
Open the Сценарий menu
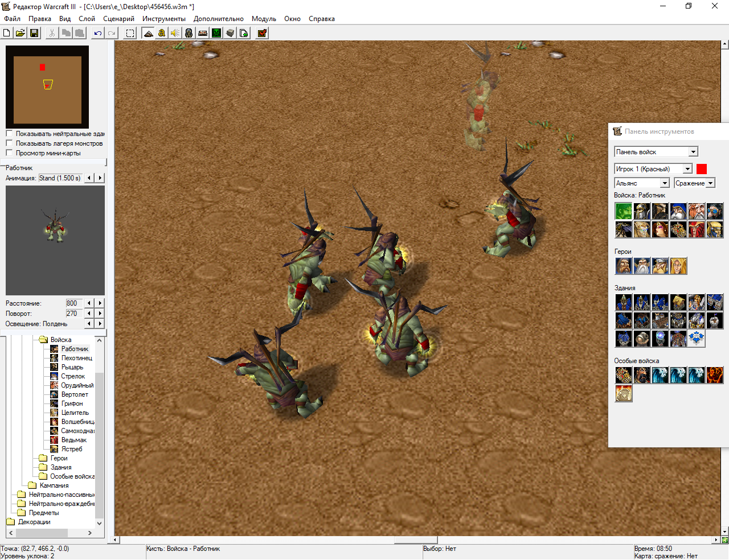[118, 19]
